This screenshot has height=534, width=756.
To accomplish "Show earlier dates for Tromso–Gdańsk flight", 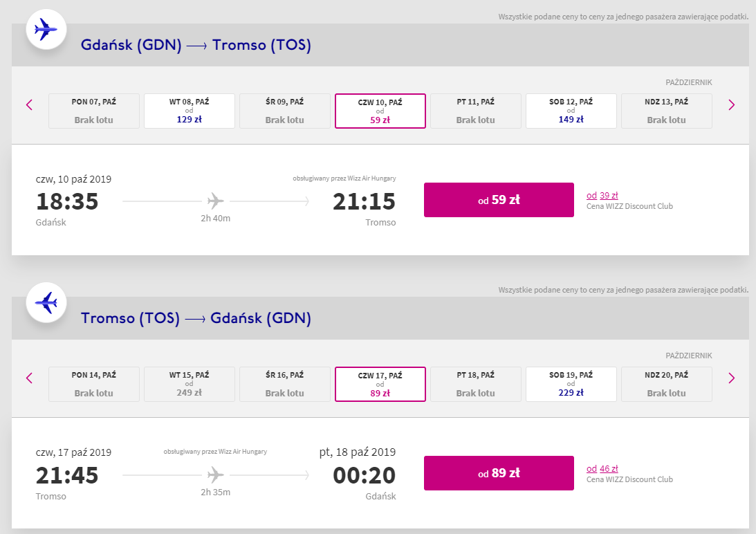I will pyautogui.click(x=29, y=378).
